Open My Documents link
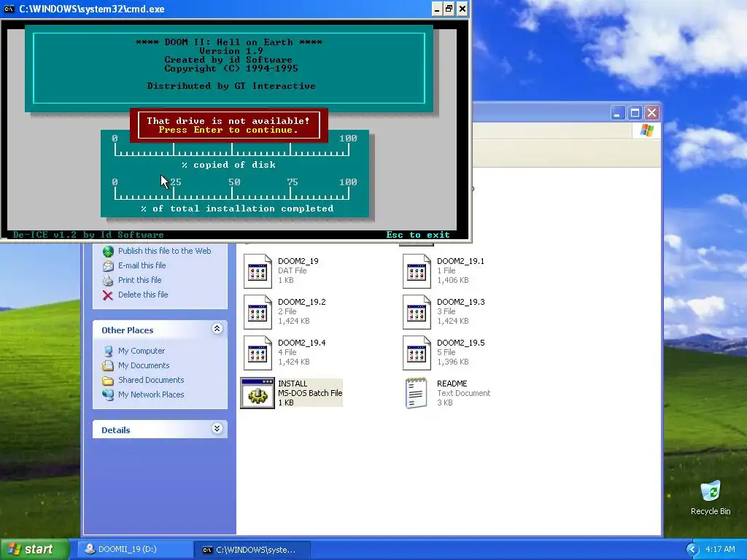This screenshot has width=747, height=560. pyautogui.click(x=144, y=366)
